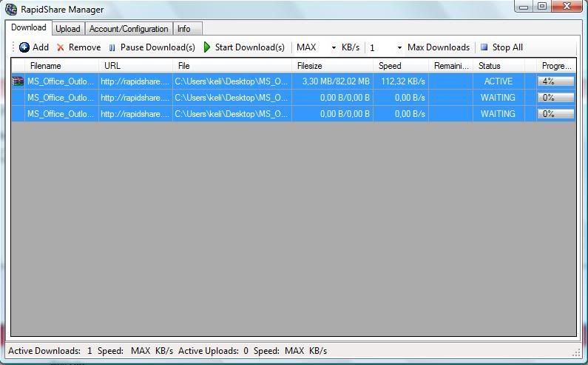The image size is (588, 365).
Task: Click the KB/s label beside speed dropdown
Action: (351, 47)
